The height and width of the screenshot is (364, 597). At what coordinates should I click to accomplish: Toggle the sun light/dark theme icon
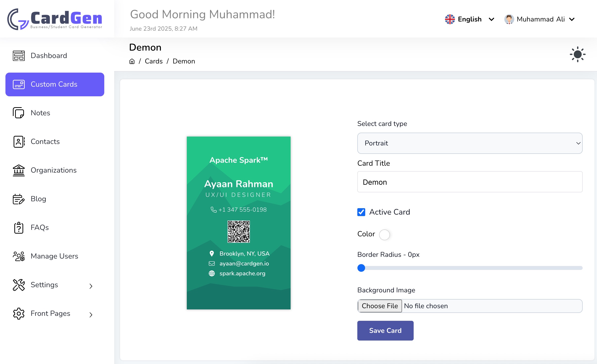pos(577,54)
